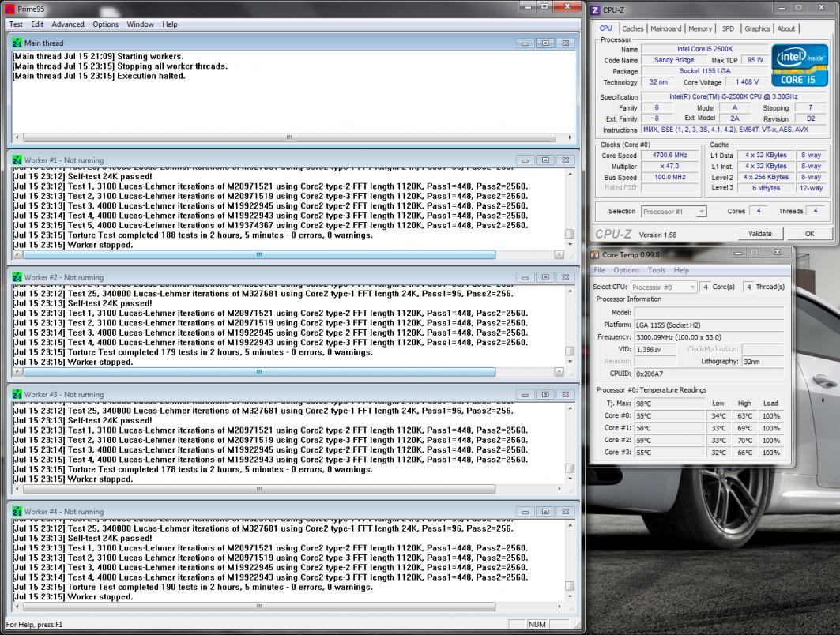Maximize the Worker #4 child window
Screen dimensions: 840x635
(x=544, y=512)
